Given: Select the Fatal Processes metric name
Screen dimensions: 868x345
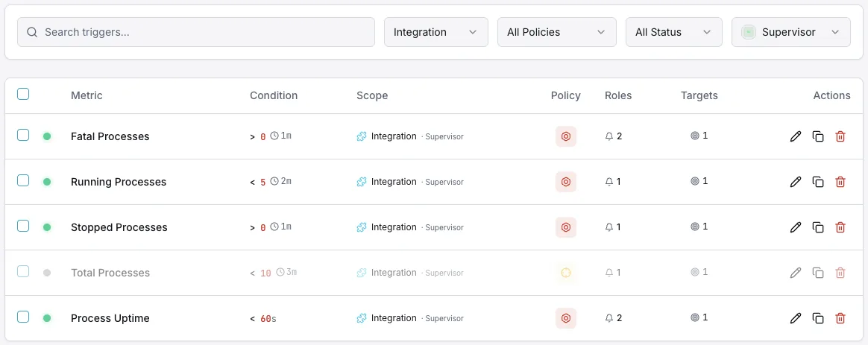Looking at the screenshot, I should (x=110, y=136).
